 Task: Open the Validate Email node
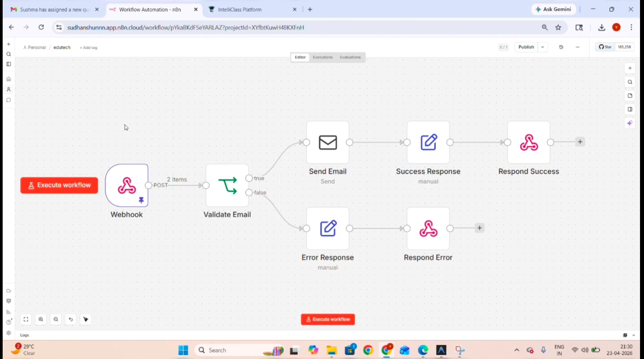point(227,185)
